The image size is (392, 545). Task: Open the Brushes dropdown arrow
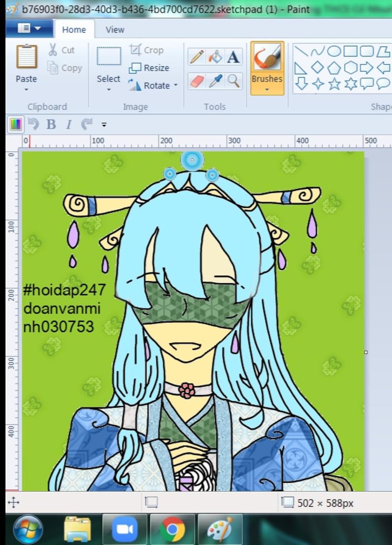(267, 90)
